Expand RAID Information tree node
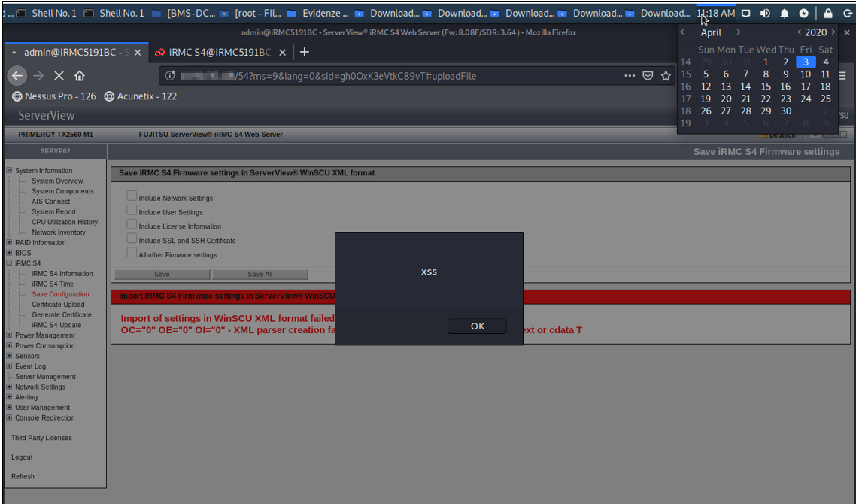Screen dimensions: 856x504 (x=9, y=242)
